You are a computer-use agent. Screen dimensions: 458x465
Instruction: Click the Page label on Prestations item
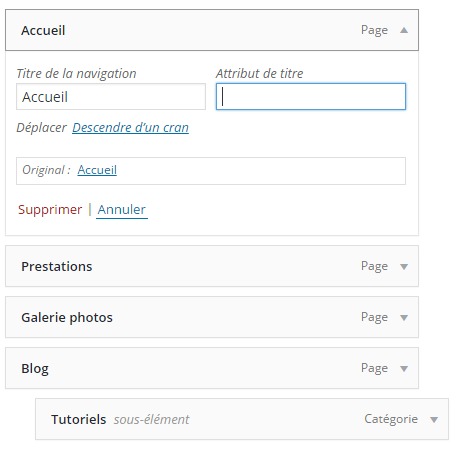coord(374,266)
